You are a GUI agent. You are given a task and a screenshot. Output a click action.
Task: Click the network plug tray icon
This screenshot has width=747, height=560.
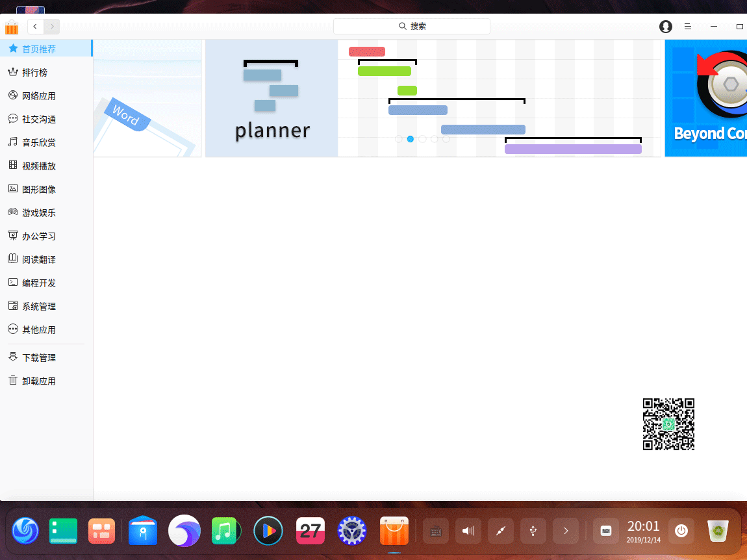point(501,531)
